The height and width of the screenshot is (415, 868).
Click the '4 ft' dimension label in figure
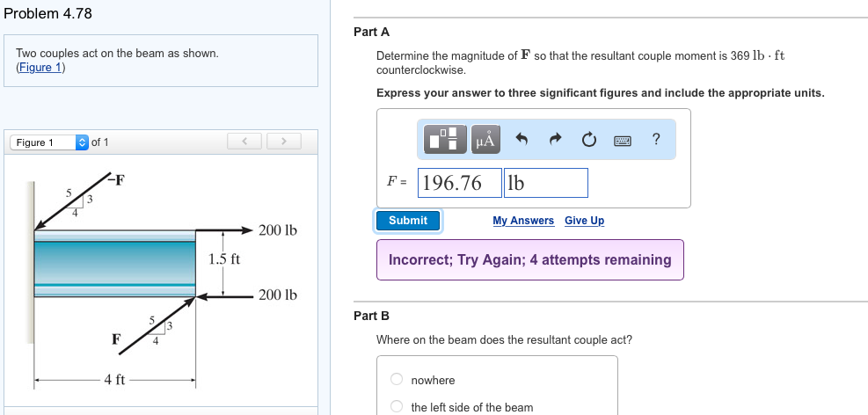point(115,380)
